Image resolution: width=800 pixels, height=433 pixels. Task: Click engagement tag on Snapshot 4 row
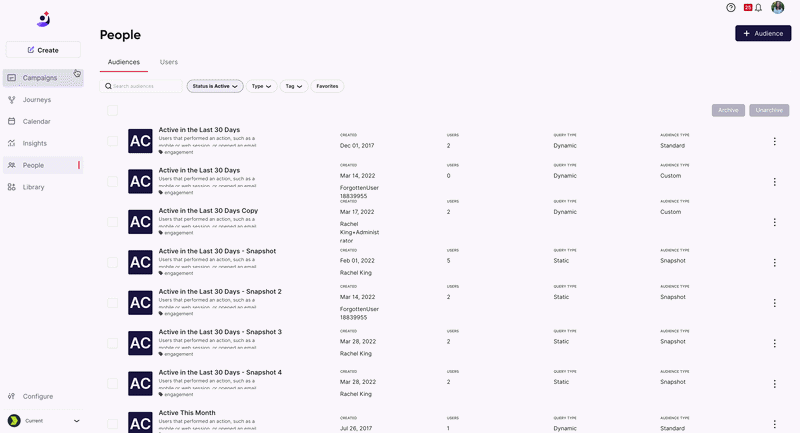(176, 394)
